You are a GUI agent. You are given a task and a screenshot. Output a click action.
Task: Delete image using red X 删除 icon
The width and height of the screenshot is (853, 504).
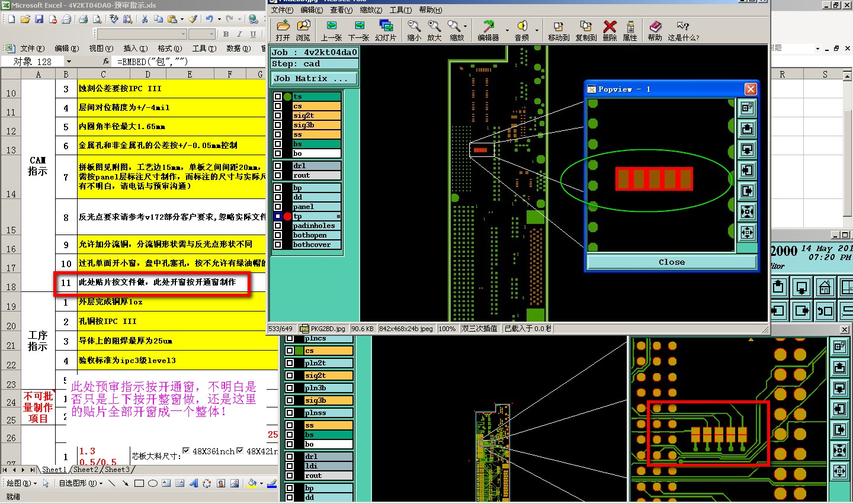click(x=610, y=26)
